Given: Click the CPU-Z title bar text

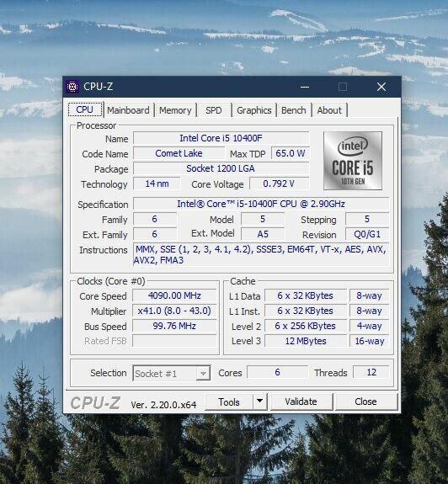Looking at the screenshot, I should [99, 87].
